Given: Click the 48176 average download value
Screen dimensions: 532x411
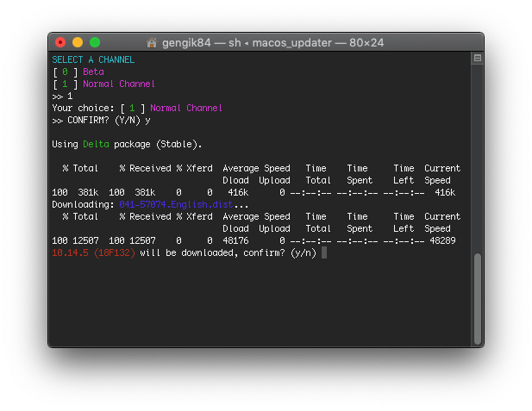Looking at the screenshot, I should tap(235, 240).
